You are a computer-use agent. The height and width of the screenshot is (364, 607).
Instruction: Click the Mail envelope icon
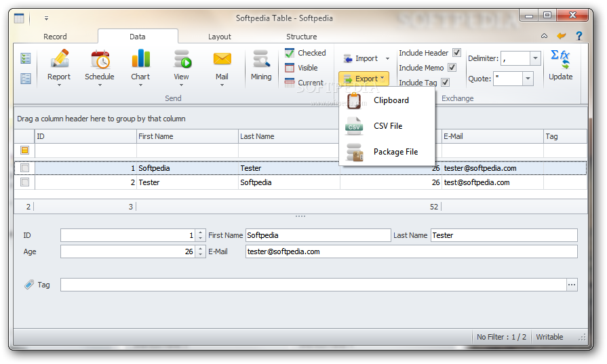[x=222, y=59]
